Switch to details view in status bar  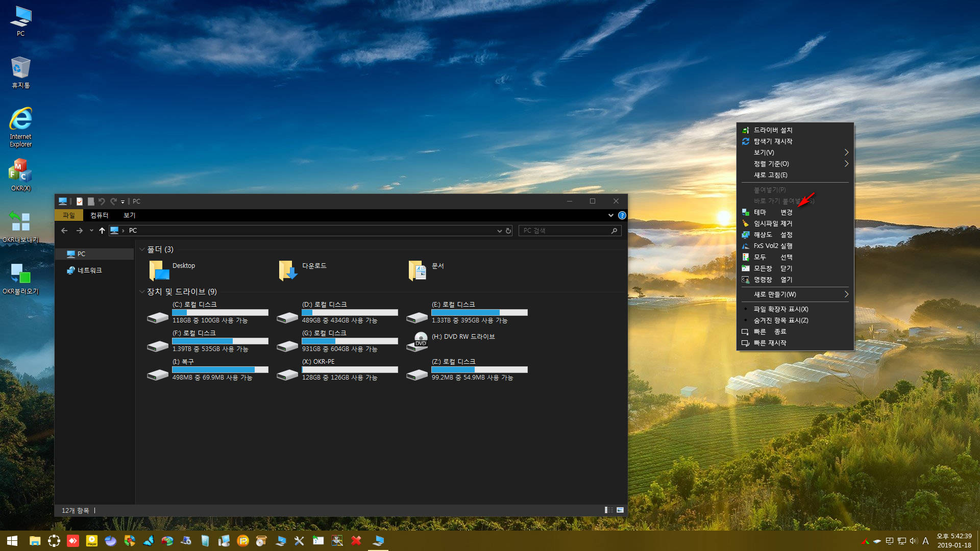click(x=608, y=510)
